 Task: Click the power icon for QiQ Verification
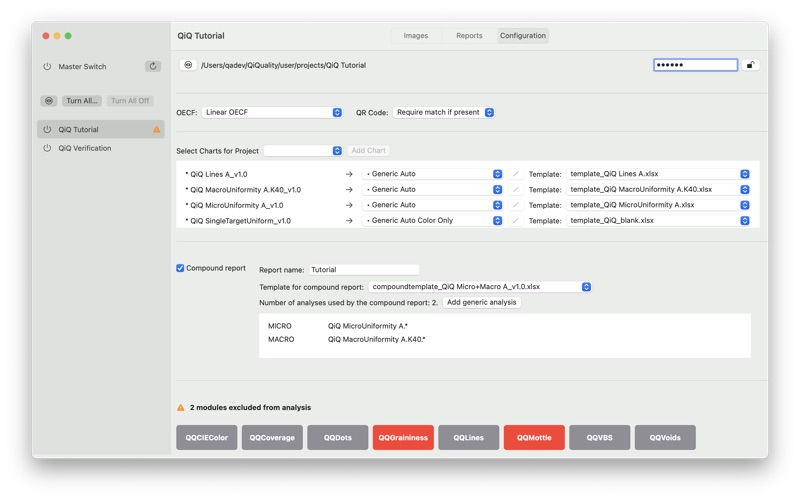[x=47, y=148]
